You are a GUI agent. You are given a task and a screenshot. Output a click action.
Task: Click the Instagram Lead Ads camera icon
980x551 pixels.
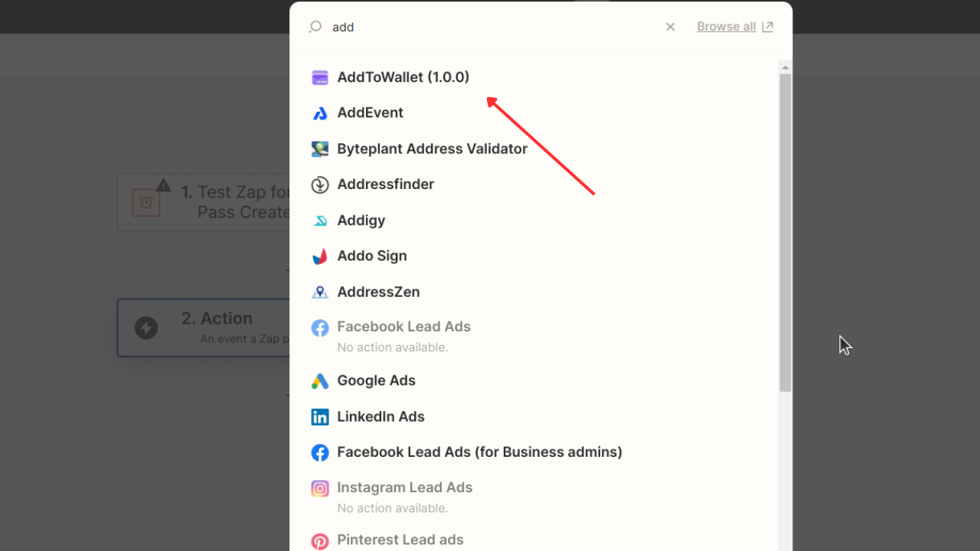tap(320, 488)
